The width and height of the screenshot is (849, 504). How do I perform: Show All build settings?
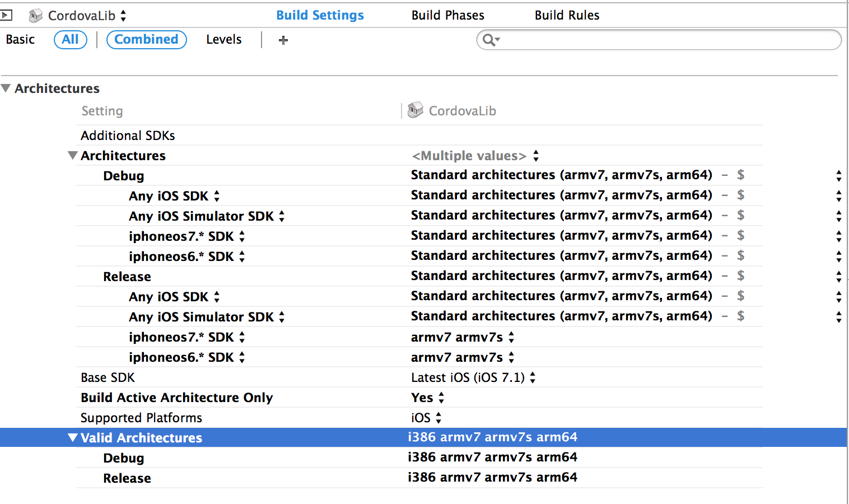point(71,39)
